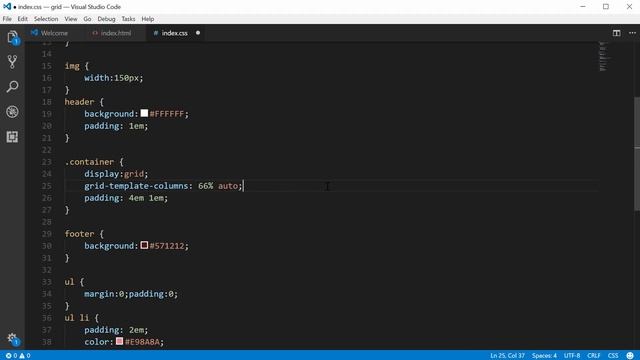This screenshot has width=640, height=360.
Task: Click the 'padding: 1em;' line
Action: [116, 126]
